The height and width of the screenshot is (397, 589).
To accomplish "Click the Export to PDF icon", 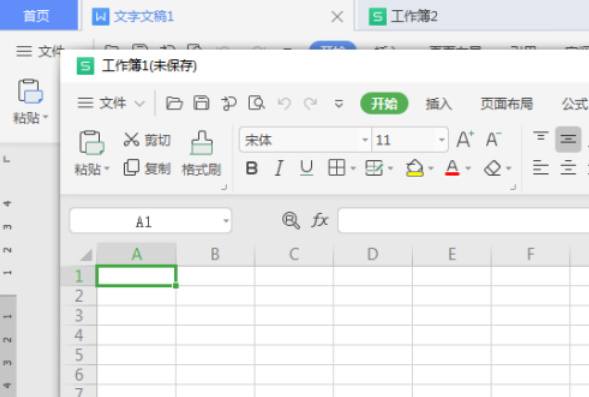I will pyautogui.click(x=229, y=103).
